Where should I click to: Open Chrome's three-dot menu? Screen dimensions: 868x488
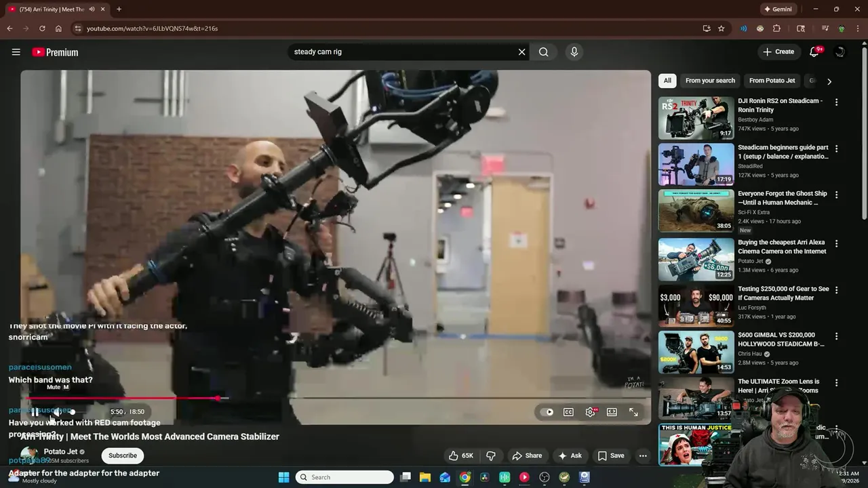[x=858, y=28]
